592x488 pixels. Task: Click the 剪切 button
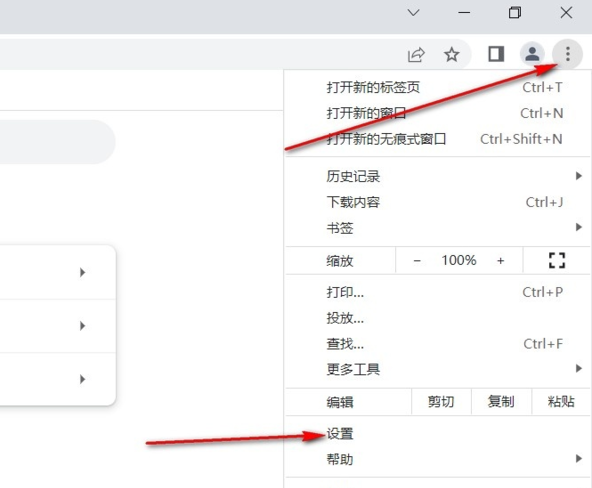pos(441,402)
